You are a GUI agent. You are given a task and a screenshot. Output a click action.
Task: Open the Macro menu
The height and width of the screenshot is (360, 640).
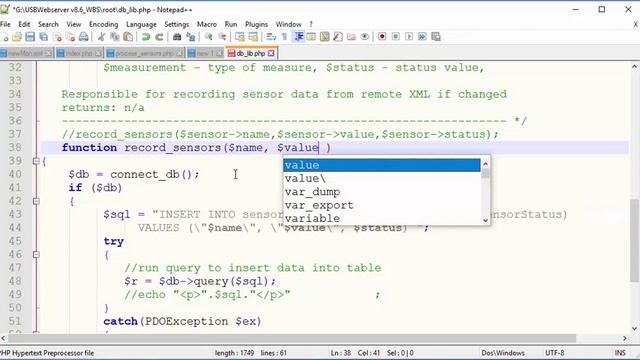207,24
